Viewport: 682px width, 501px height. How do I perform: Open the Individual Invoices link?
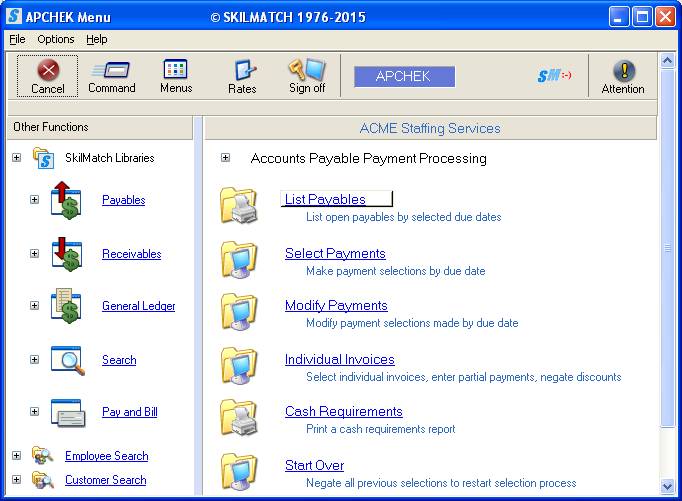click(340, 359)
